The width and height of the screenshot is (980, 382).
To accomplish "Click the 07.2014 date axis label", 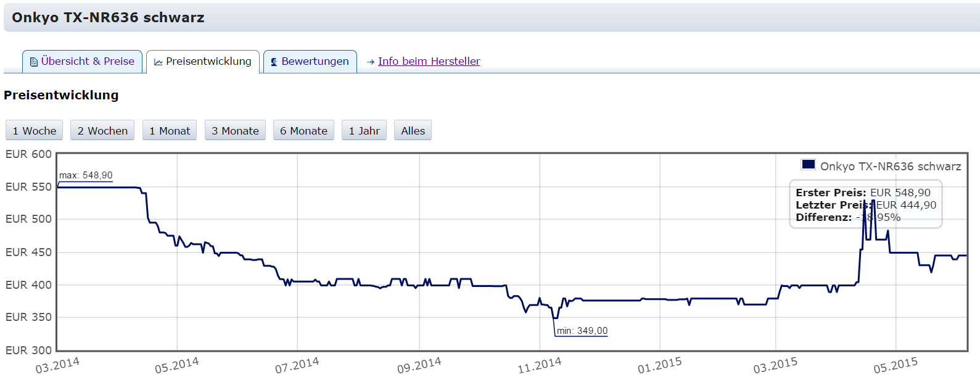I will 297,365.
